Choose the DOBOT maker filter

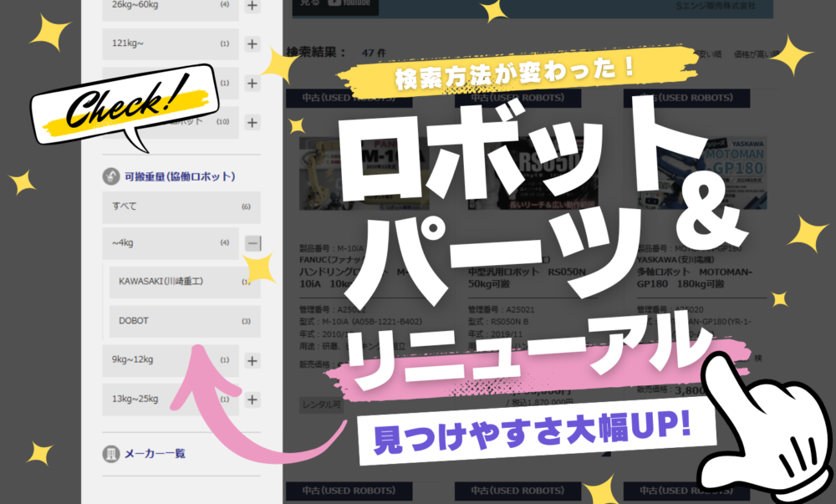[184, 321]
